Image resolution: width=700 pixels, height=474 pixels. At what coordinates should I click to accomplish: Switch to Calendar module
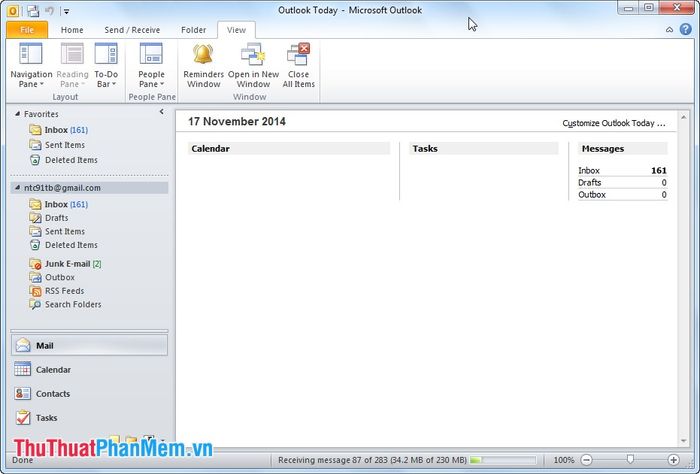[x=89, y=370]
